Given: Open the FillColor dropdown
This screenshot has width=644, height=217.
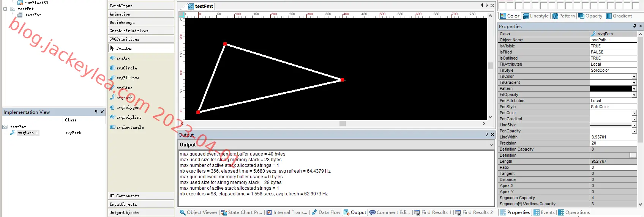Looking at the screenshot, I should (x=634, y=77).
